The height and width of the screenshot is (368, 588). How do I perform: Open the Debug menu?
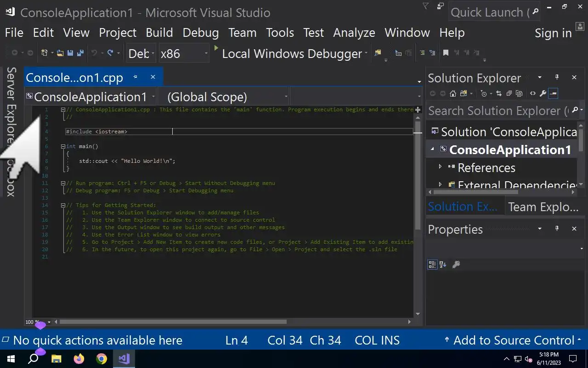point(201,33)
